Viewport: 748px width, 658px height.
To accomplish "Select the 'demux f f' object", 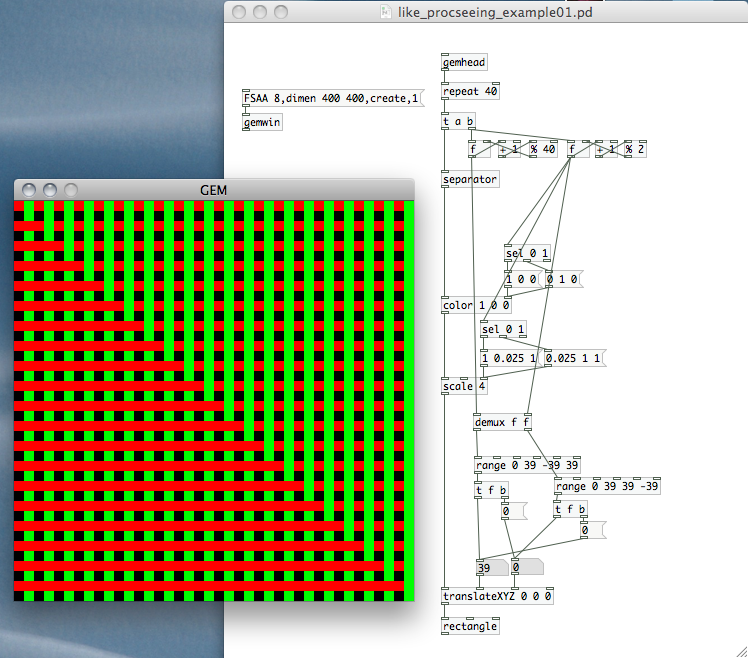I will [x=502, y=422].
